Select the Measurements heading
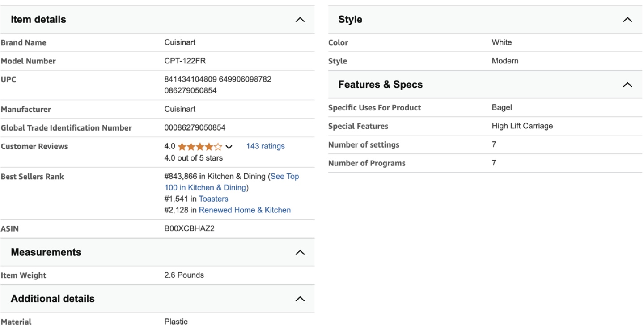The height and width of the screenshot is (330, 644). point(46,252)
